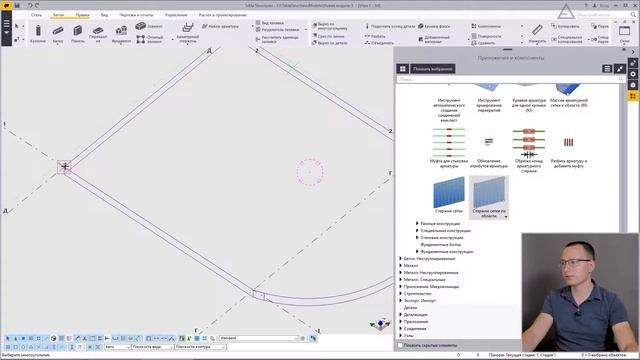640x360 pixels.
Task: Click the Измерить measure tool
Action: (537, 33)
